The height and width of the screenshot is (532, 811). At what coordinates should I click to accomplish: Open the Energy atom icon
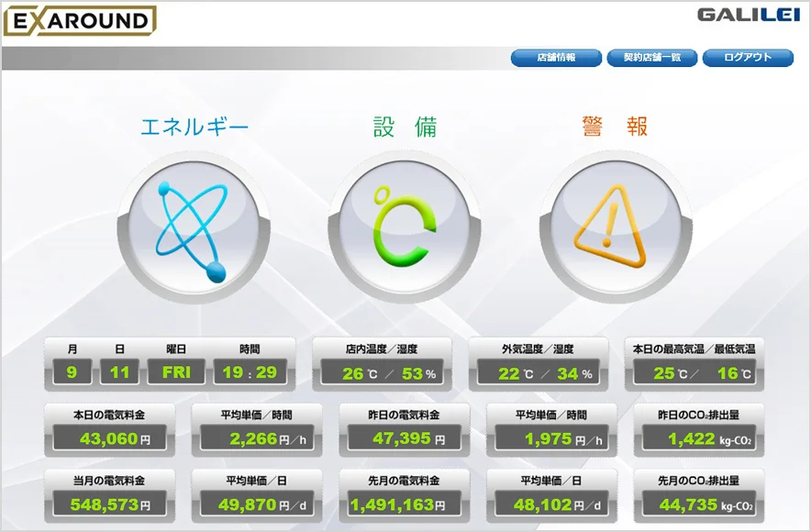click(194, 227)
